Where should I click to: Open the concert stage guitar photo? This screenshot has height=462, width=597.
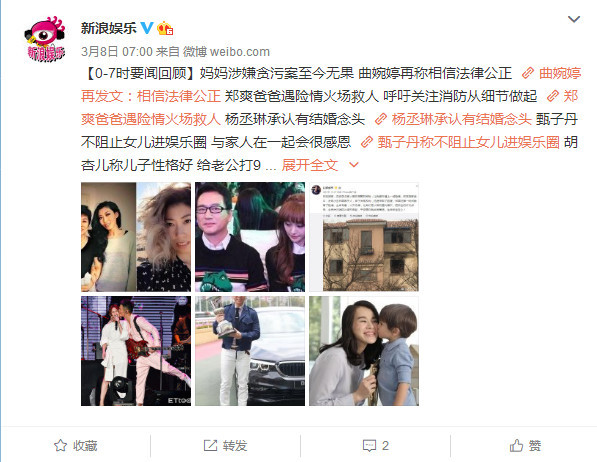[136, 351]
